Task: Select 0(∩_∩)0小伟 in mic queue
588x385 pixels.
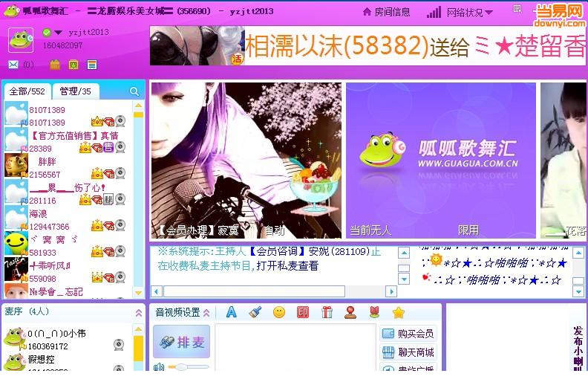Action: (x=68, y=339)
